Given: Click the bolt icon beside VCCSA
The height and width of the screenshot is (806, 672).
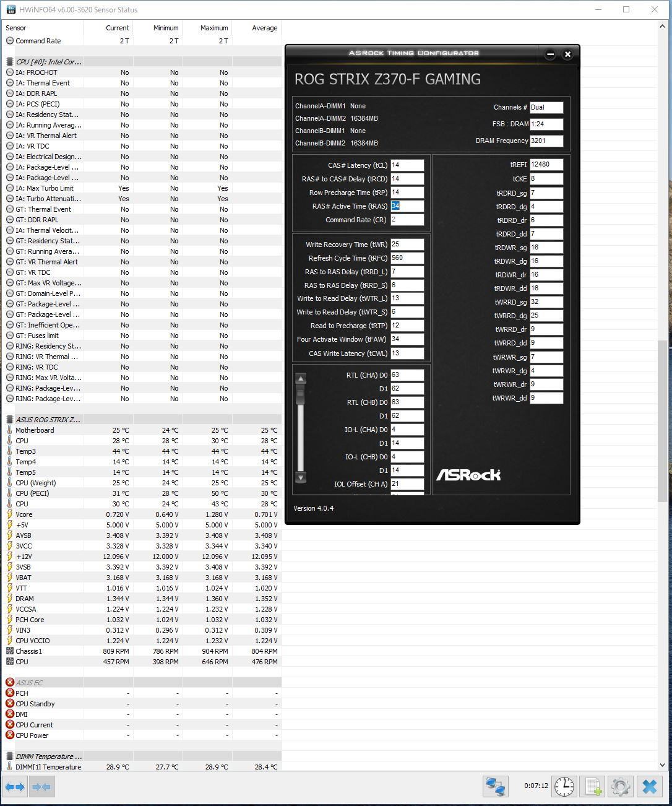Looking at the screenshot, I should tap(10, 609).
